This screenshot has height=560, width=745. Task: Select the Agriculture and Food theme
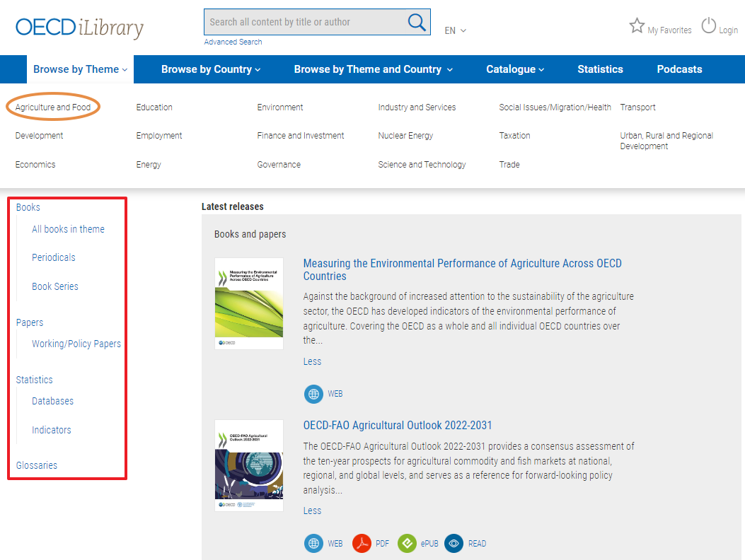click(x=53, y=107)
